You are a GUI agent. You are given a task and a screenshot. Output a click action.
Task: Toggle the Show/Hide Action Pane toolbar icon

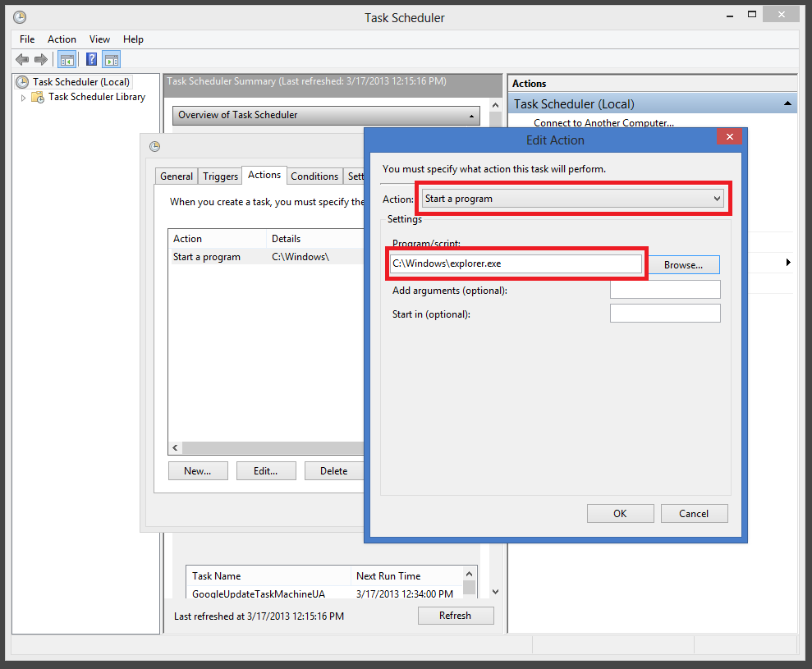pyautogui.click(x=111, y=59)
